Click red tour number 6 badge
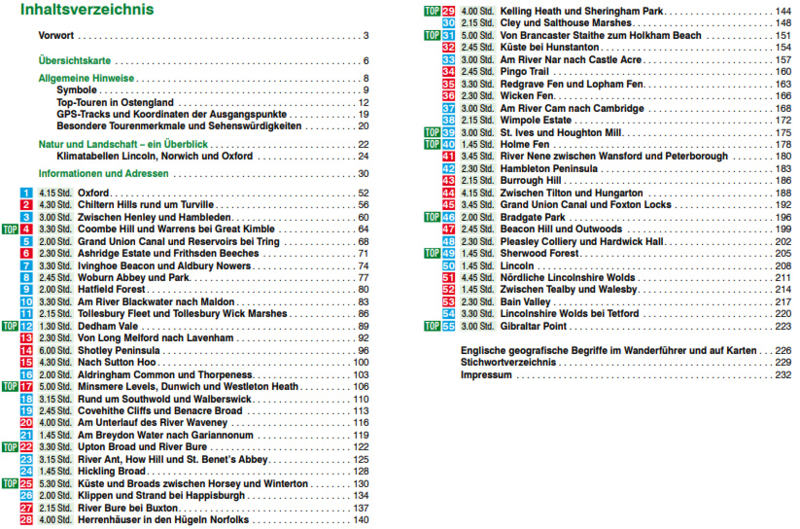 (26, 254)
